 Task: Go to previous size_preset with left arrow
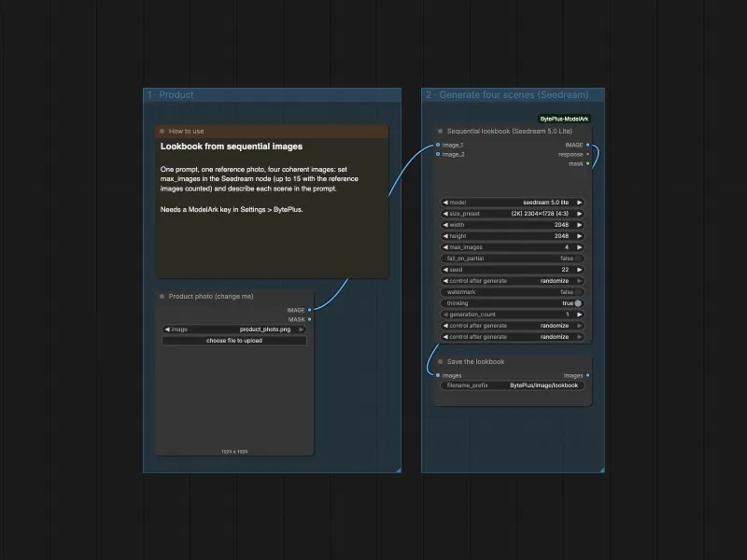coord(445,214)
